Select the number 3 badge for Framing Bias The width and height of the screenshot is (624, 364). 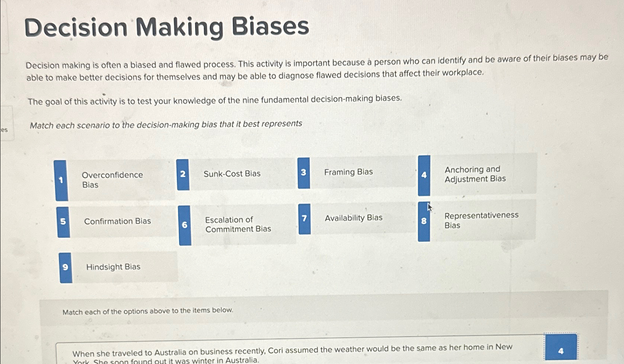pyautogui.click(x=303, y=172)
